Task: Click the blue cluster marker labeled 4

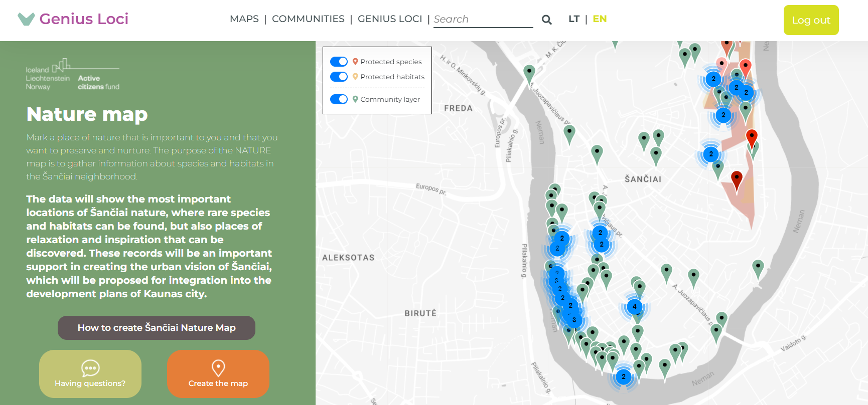Action: [x=634, y=306]
